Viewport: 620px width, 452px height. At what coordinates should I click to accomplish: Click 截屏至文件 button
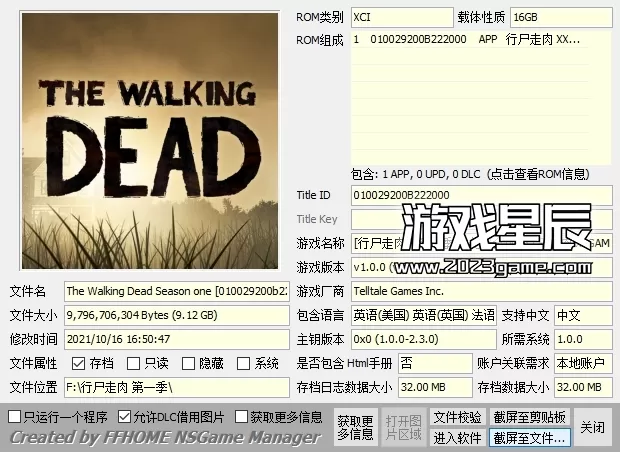pyautogui.click(x=529, y=438)
